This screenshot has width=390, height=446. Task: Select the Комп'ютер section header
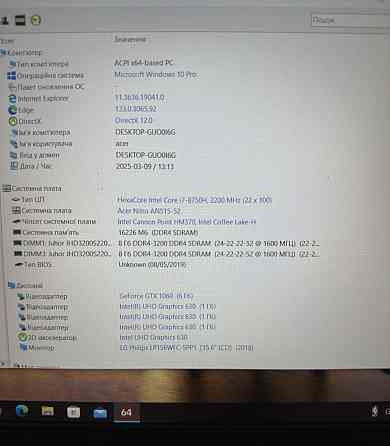tap(22, 53)
